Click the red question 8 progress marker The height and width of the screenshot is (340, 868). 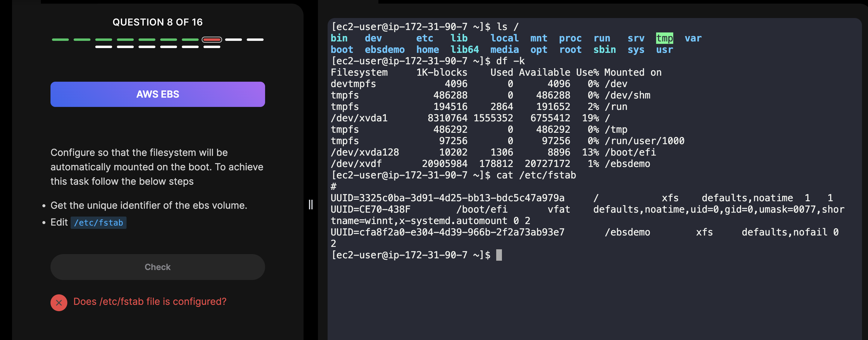tap(212, 40)
